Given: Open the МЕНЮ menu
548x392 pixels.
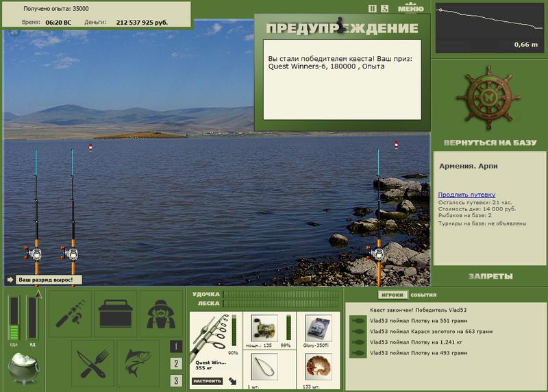Looking at the screenshot, I should (x=410, y=8).
